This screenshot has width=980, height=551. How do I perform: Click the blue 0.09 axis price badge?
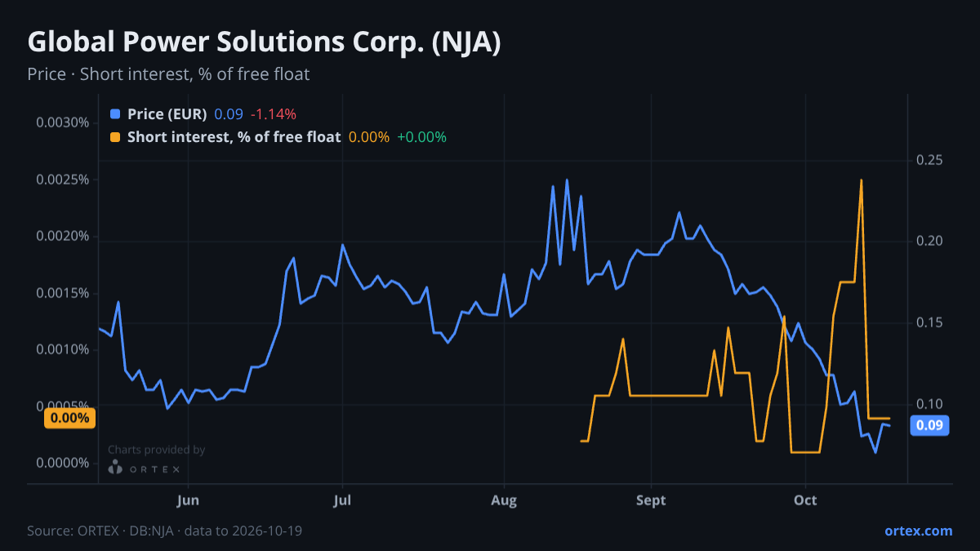point(929,424)
